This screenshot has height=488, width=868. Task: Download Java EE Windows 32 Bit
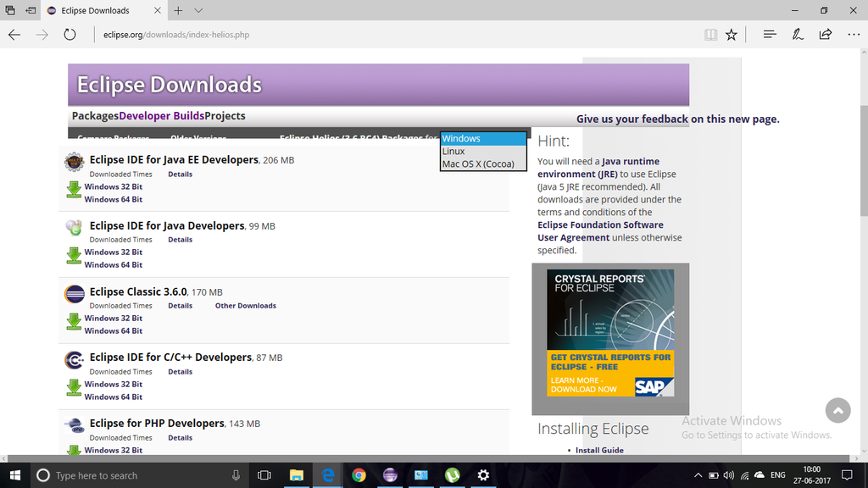[114, 186]
